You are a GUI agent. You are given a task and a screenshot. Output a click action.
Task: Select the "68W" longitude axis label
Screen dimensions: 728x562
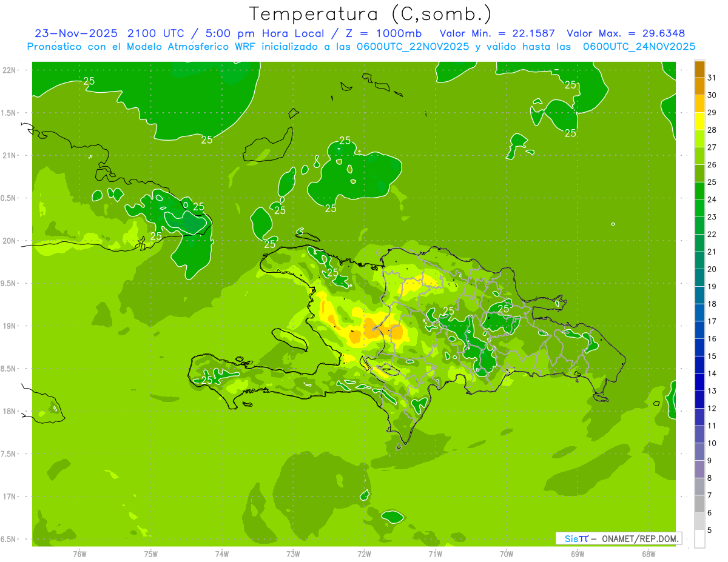pos(649,554)
